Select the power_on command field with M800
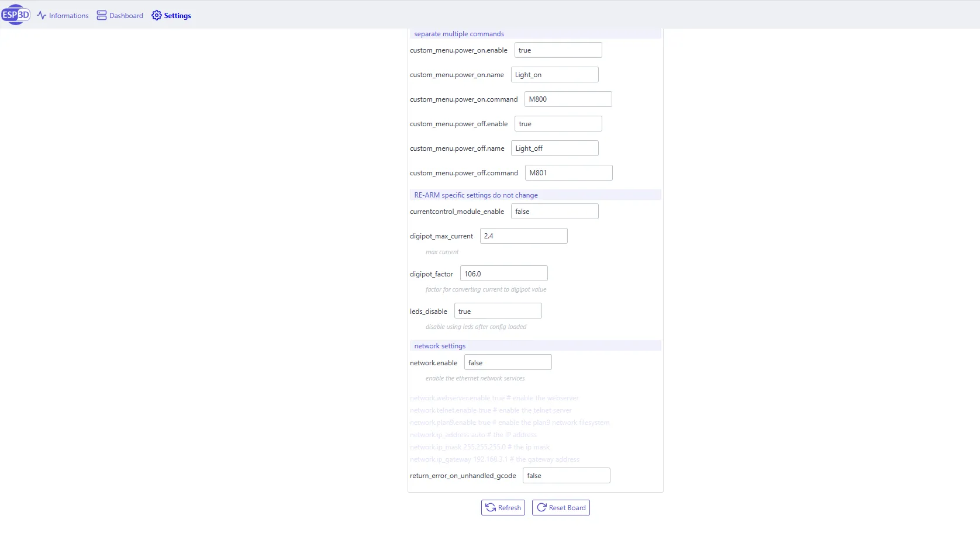The image size is (980, 540). (568, 99)
